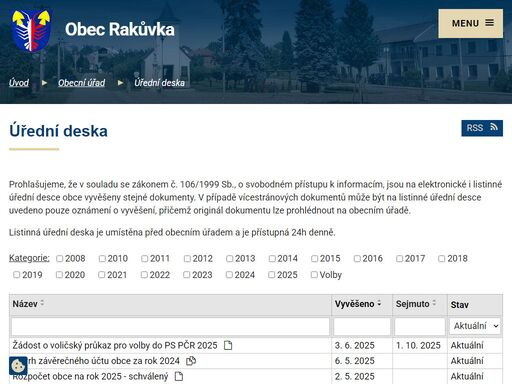Click date cell 2. 5. 2025

click(354, 376)
